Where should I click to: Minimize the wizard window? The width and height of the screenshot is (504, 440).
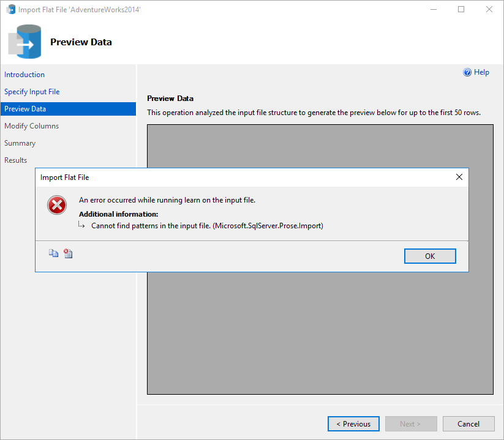433,10
